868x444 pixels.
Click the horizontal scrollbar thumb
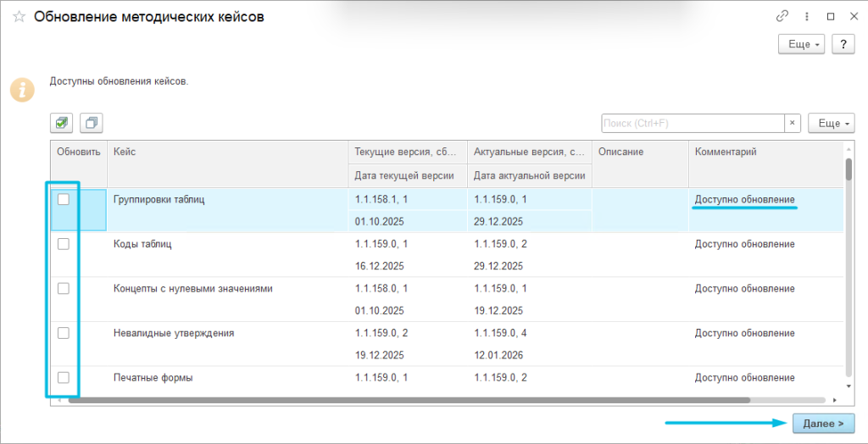pyautogui.click(x=409, y=400)
